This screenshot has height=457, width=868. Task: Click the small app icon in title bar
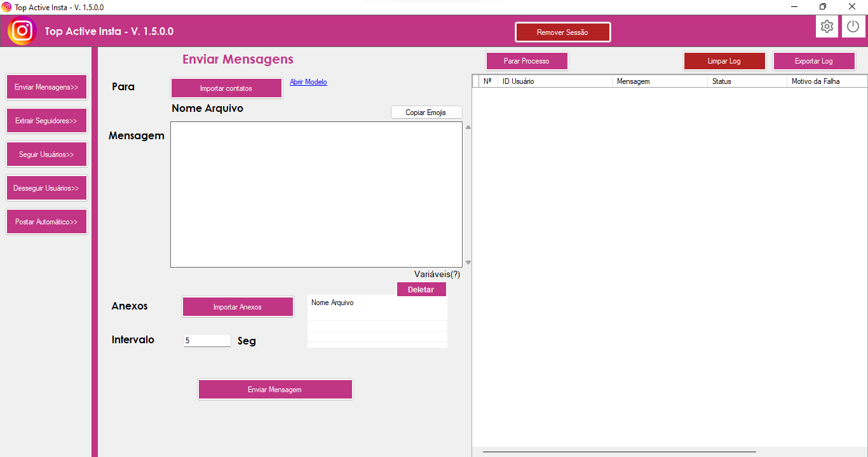point(6,7)
